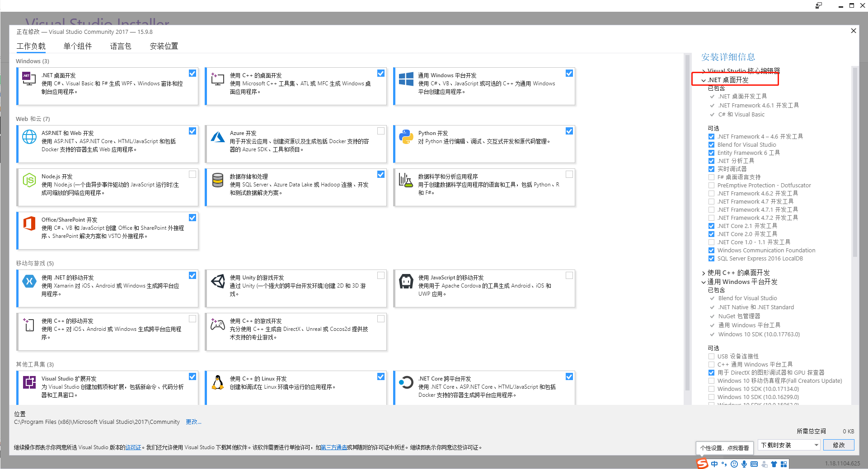Click the 更改 install location link
This screenshot has height=469, width=868.
193,422
